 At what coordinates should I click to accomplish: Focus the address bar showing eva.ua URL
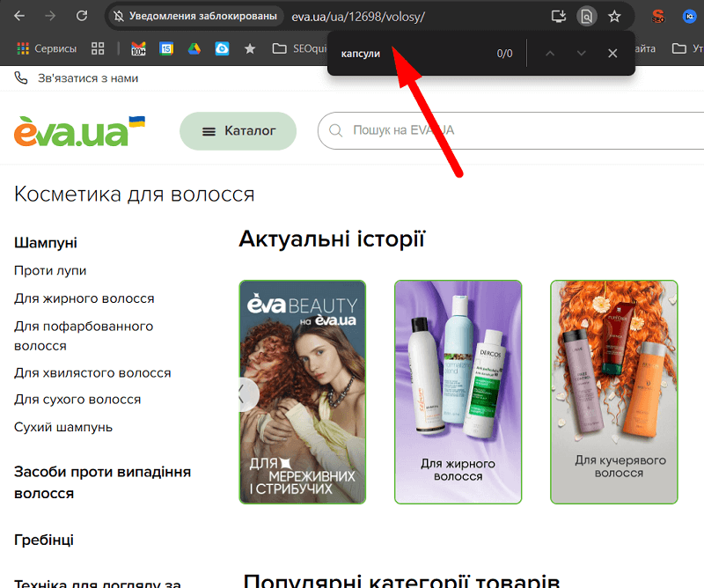358,17
